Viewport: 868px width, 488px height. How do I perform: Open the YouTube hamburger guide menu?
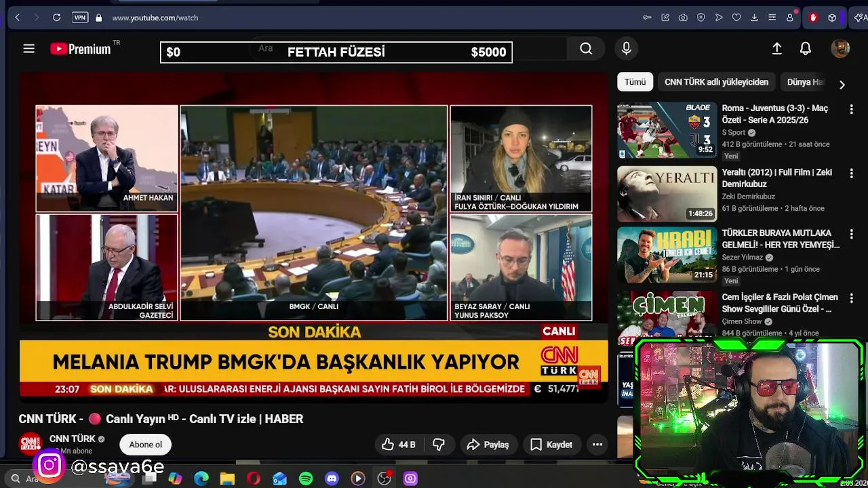[28, 49]
